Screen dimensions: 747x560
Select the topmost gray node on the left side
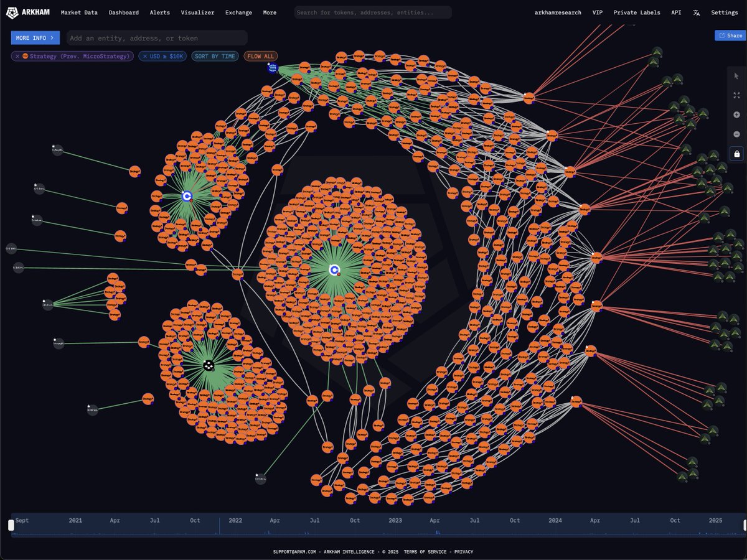(x=57, y=150)
